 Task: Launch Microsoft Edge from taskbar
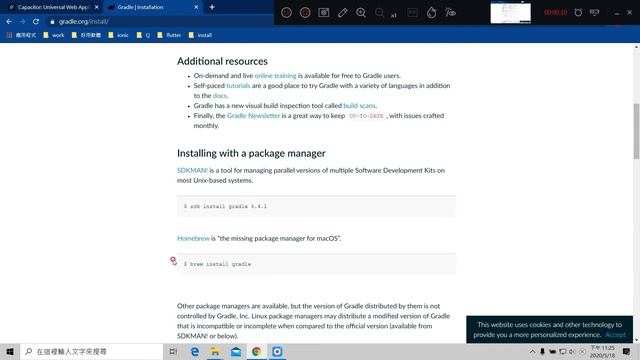[195, 351]
